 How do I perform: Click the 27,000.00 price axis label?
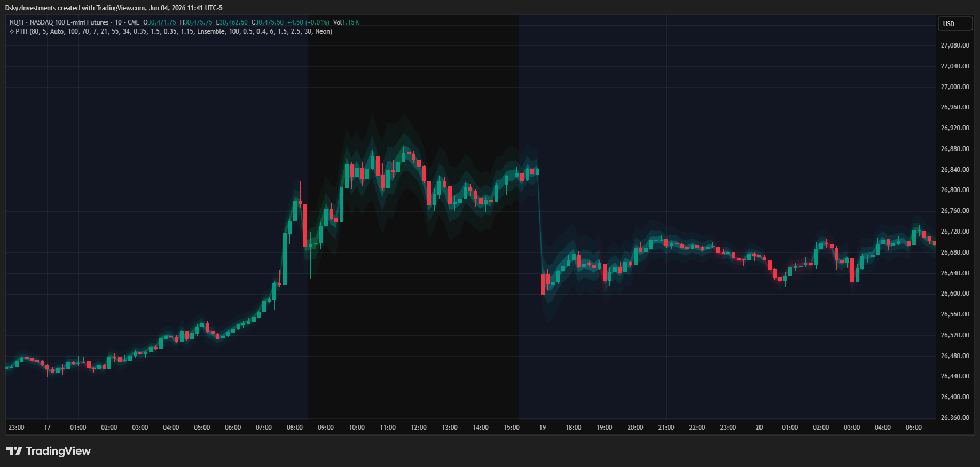[x=955, y=87]
